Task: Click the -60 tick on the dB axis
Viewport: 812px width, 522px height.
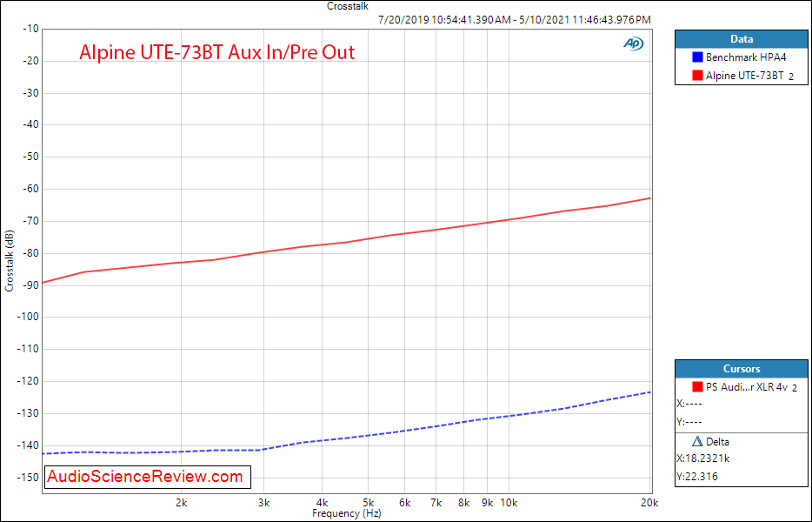Action: coord(30,189)
